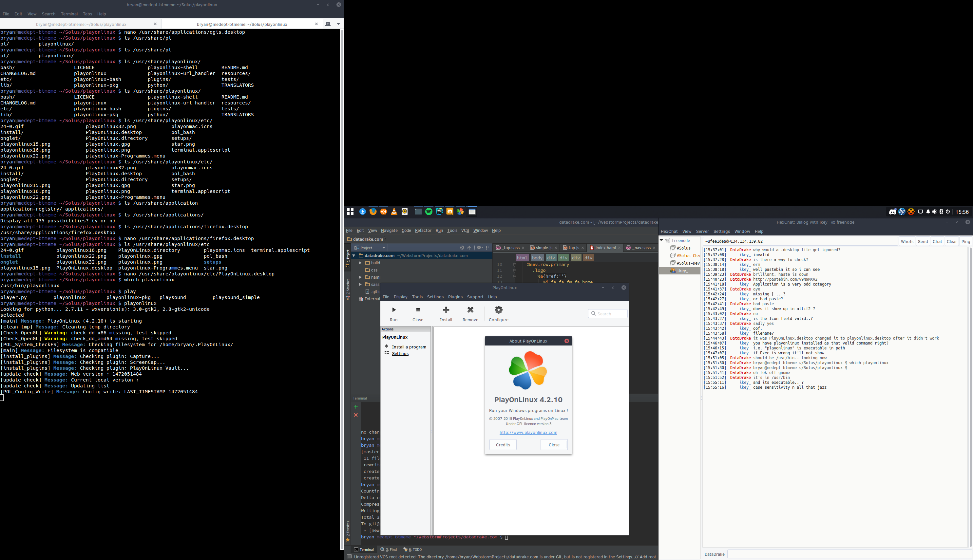The image size is (973, 560).
Task: Open the terminal tab list dropdown arrow
Action: 338,24
